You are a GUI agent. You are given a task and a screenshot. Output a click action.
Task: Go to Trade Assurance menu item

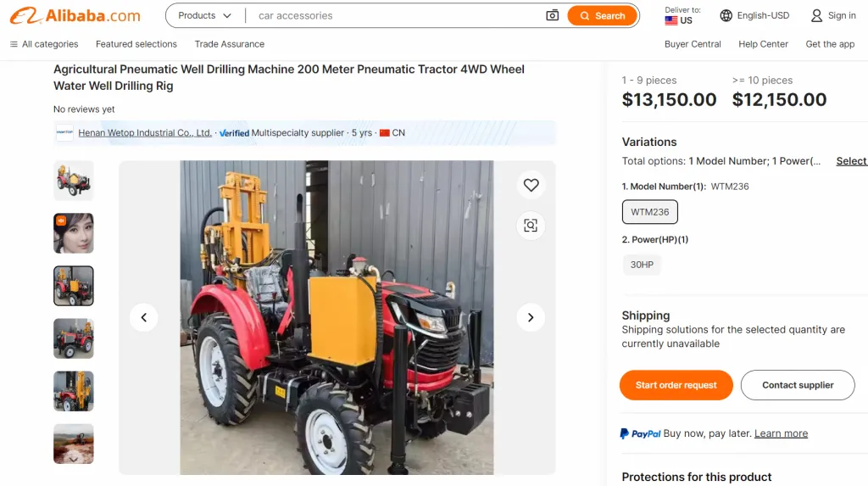pos(229,44)
